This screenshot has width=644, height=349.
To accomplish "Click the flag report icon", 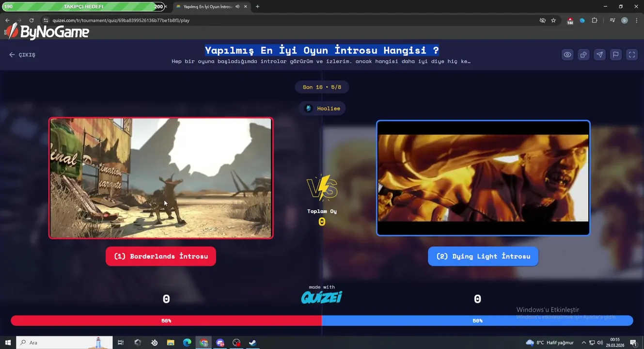I will pyautogui.click(x=616, y=55).
